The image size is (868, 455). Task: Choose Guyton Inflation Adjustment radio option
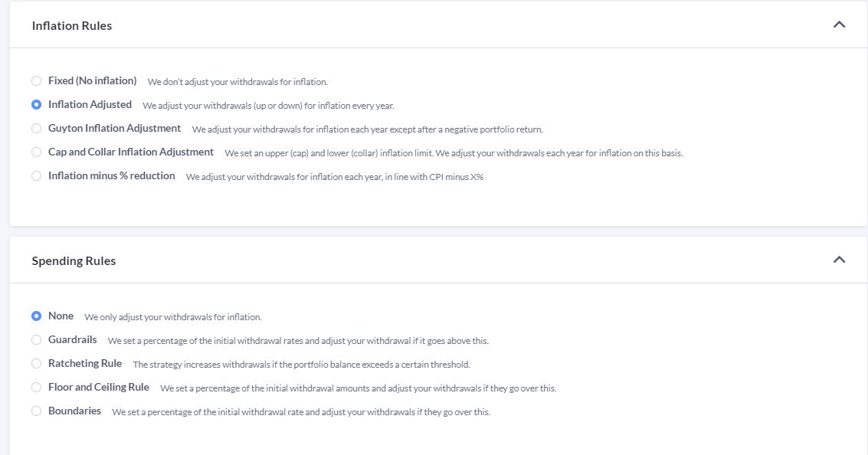tap(36, 128)
